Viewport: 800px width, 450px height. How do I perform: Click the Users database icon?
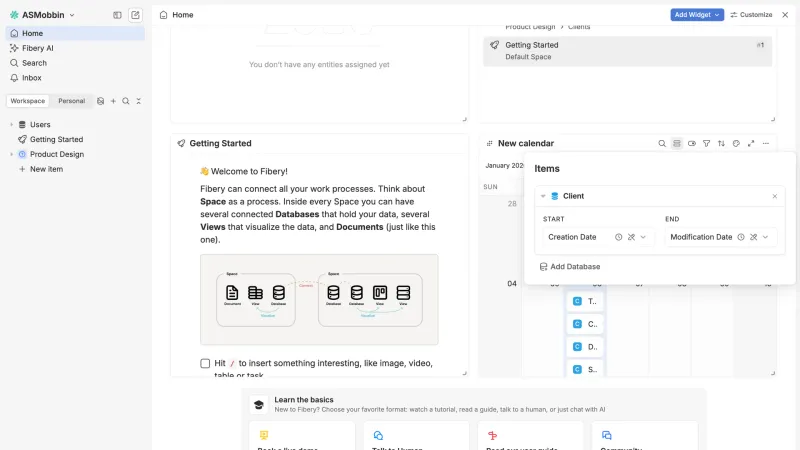[x=22, y=124]
